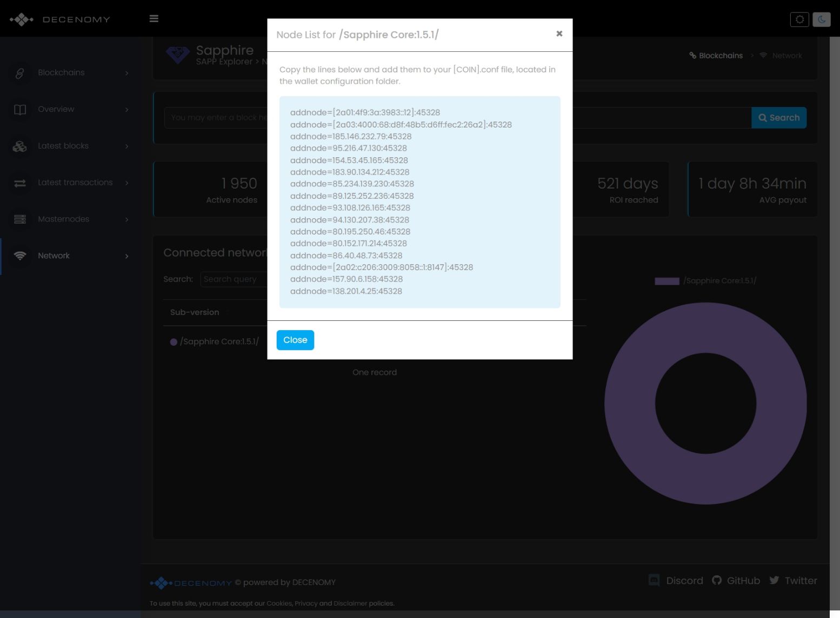Click the Latest transactions arrows icon

tap(20, 183)
